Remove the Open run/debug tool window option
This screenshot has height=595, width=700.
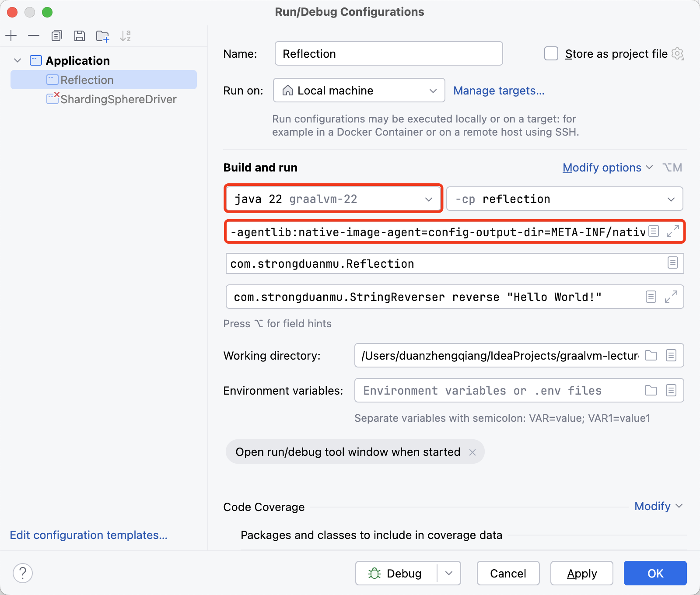(x=472, y=452)
